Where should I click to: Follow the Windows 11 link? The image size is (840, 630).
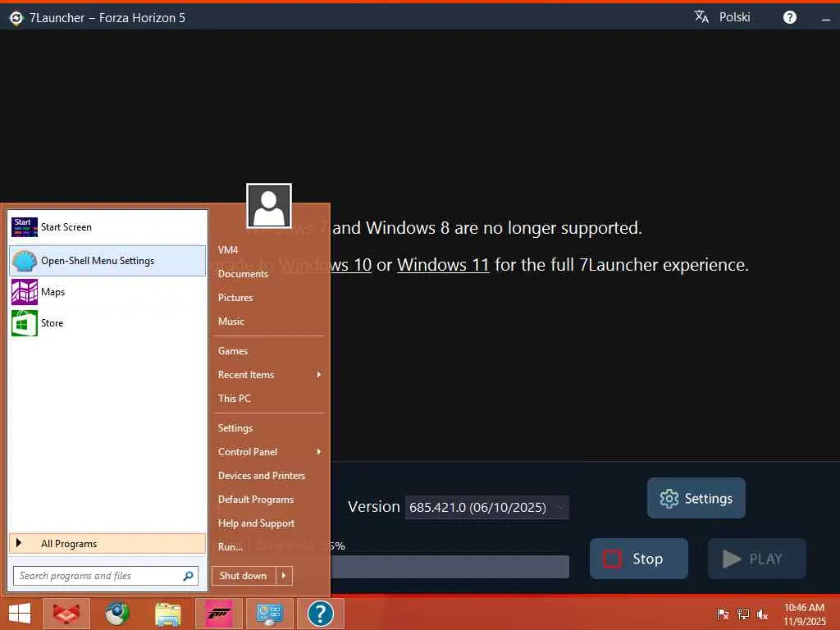(443, 265)
